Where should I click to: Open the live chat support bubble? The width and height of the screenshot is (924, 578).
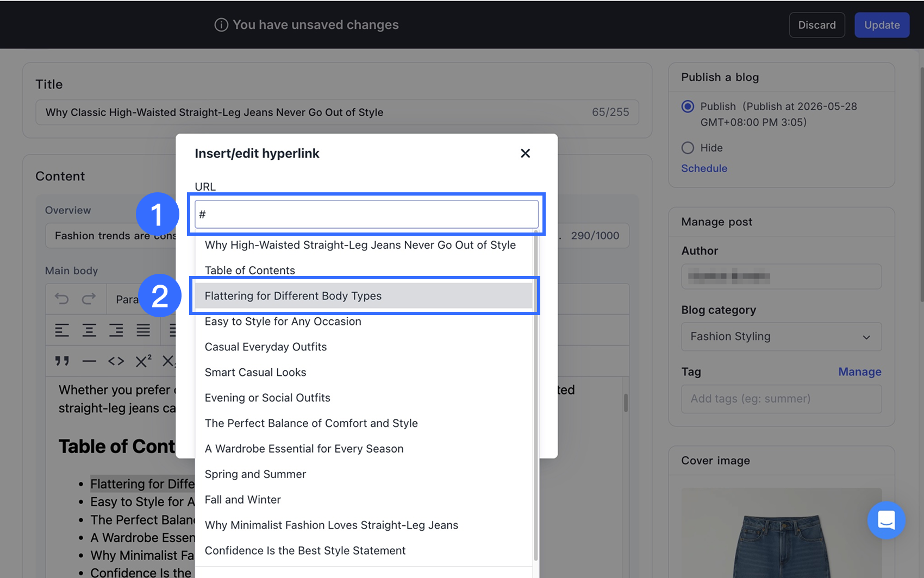coord(886,520)
